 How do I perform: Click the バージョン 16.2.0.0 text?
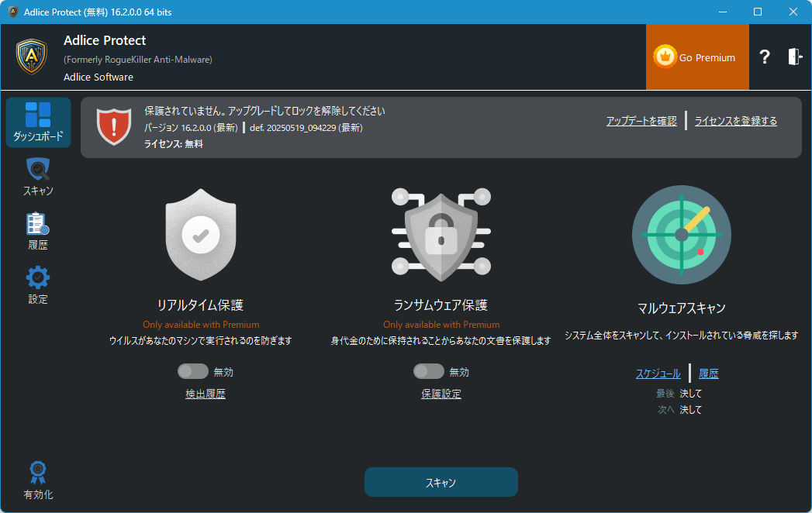[191, 127]
